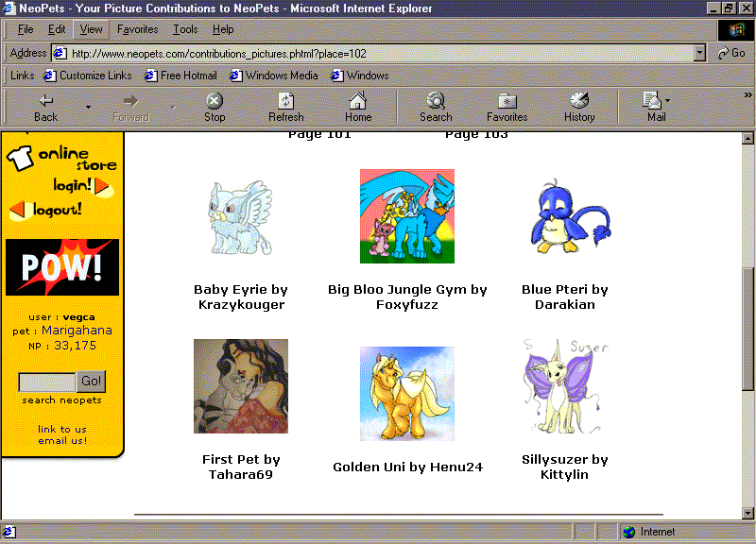Screen dimensions: 756x544
Task: Open the View menu
Action: (x=91, y=29)
